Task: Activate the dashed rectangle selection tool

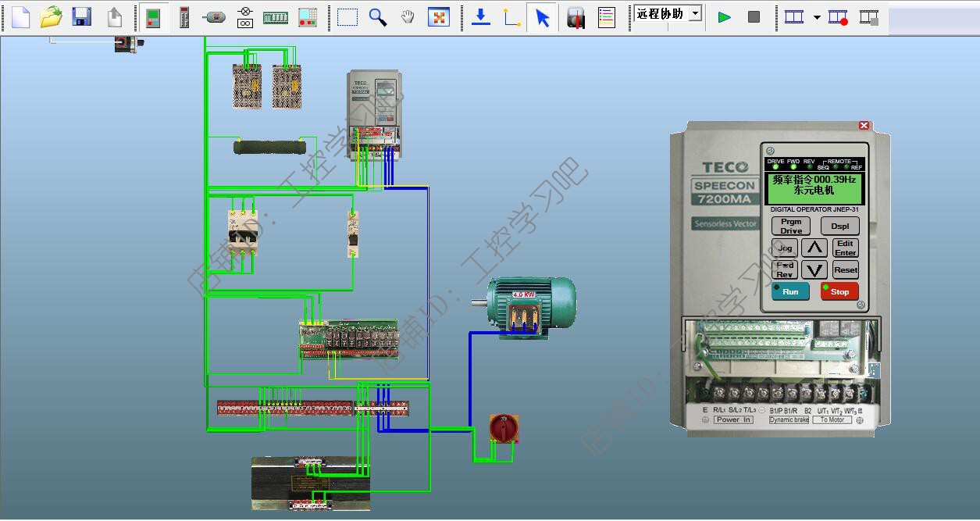Action: click(x=347, y=17)
